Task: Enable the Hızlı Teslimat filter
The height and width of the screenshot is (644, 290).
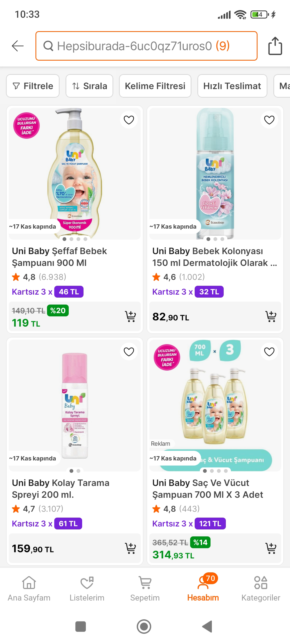Action: tap(232, 86)
